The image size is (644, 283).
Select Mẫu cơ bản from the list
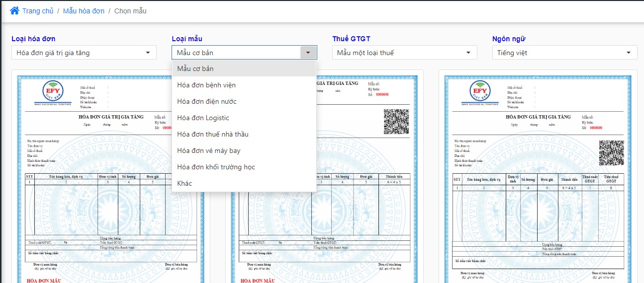pyautogui.click(x=244, y=69)
